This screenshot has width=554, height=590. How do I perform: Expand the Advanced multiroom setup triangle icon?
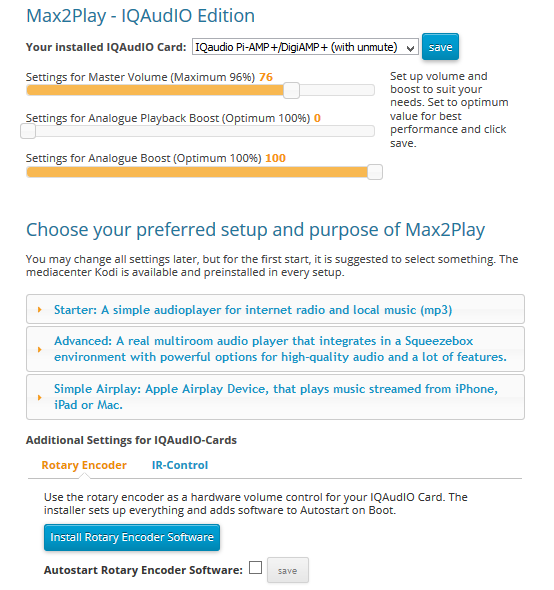point(40,350)
